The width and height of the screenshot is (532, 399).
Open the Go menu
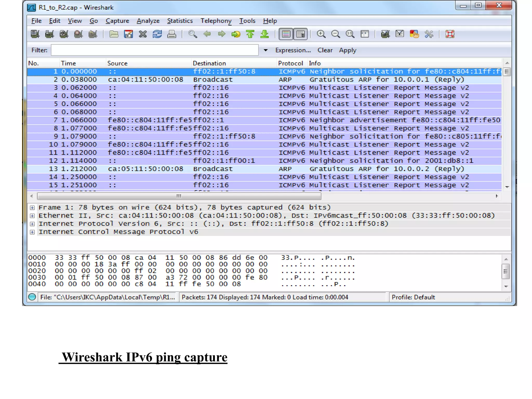[x=94, y=21]
